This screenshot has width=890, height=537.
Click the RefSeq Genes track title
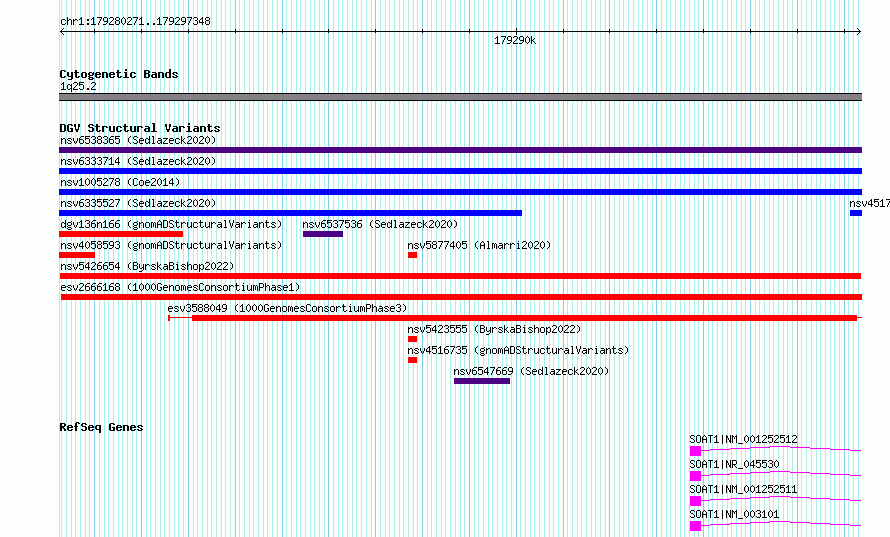pyautogui.click(x=101, y=427)
